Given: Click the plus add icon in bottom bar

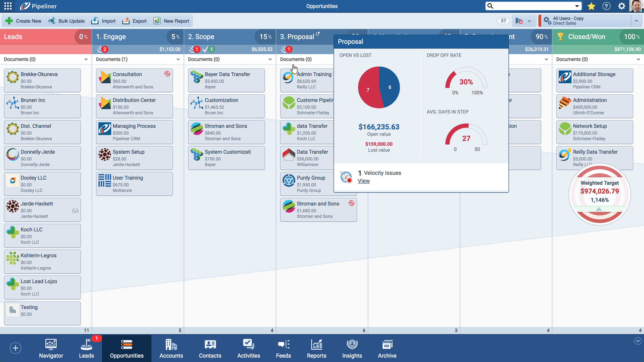Looking at the screenshot, I should pos(16,348).
